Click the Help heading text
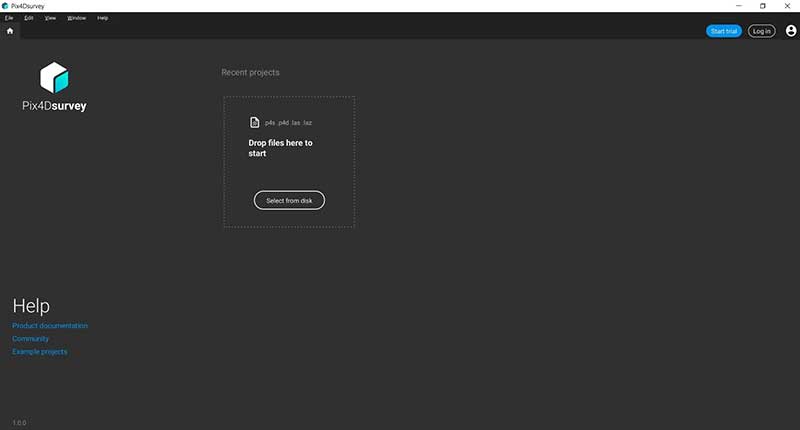 coord(31,306)
